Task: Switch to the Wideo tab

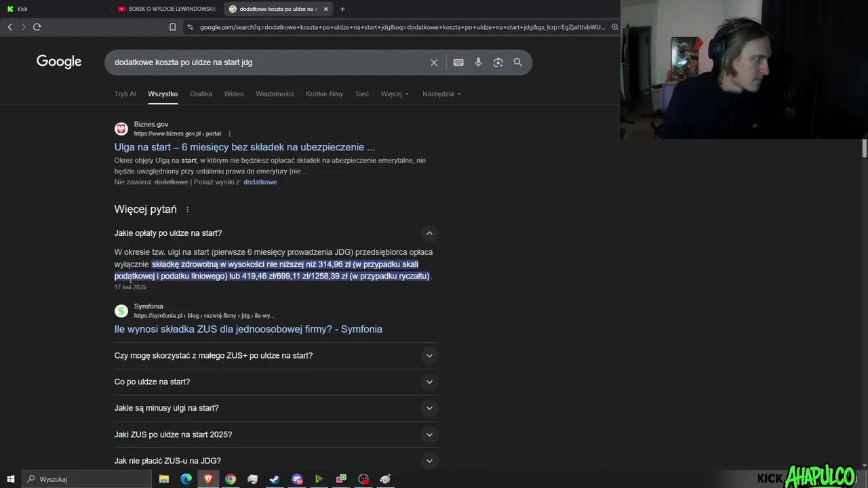Action: [234, 94]
